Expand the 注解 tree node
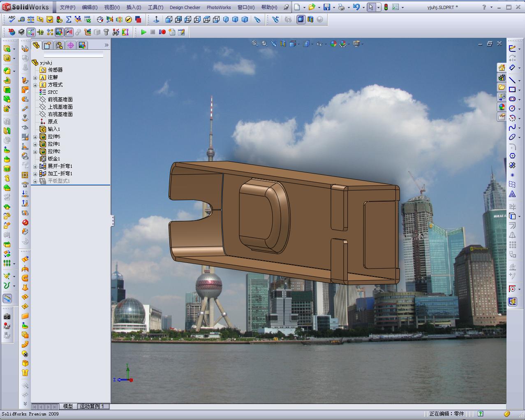 tap(35, 77)
